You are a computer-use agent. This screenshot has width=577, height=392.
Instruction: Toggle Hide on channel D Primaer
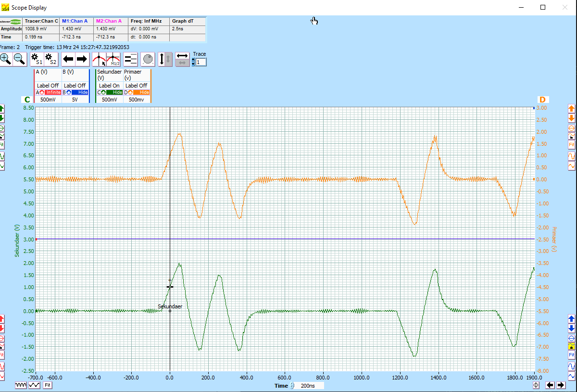pos(142,92)
